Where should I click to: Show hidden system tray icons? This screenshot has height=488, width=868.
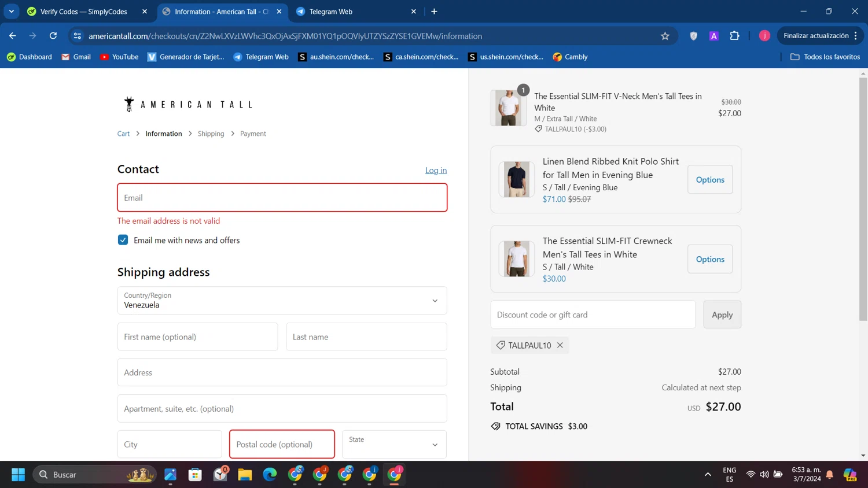coord(708,475)
